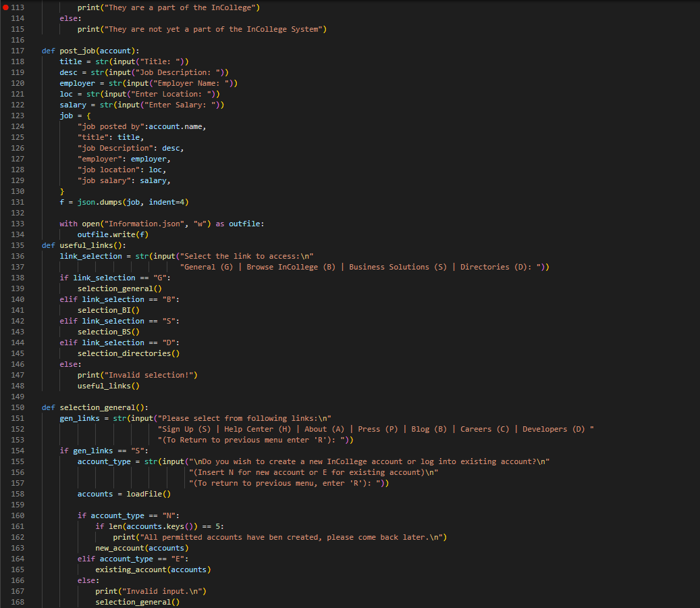Click '"job posted by":account.name,' line
Screen dimensions: 700x608
tap(142, 126)
